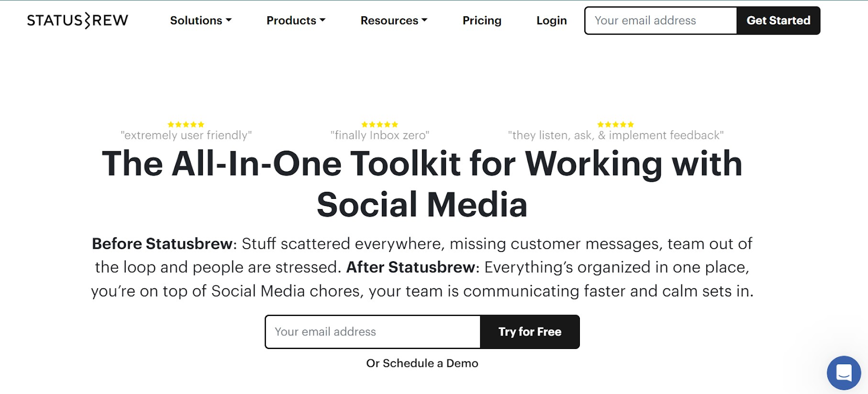This screenshot has width=868, height=394.
Task: Click stars above the feedback review quote
Action: (x=615, y=125)
